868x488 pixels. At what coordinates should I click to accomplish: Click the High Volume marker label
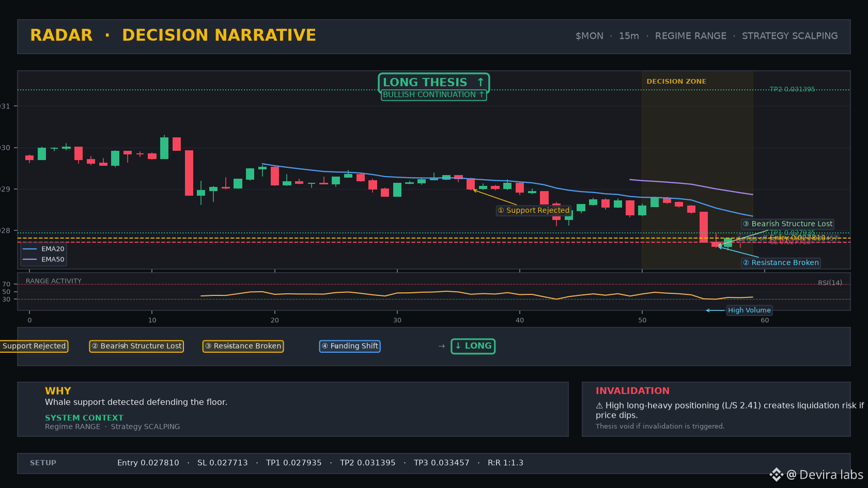coord(749,310)
